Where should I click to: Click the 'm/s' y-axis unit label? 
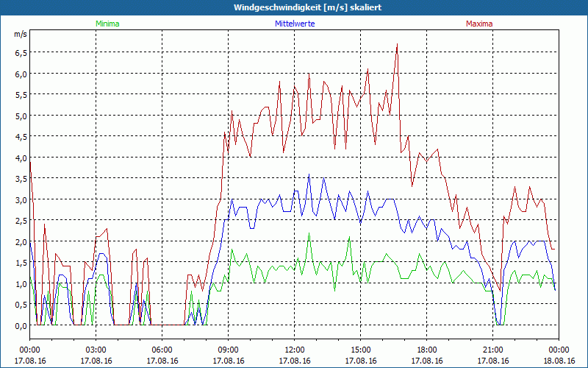point(21,34)
